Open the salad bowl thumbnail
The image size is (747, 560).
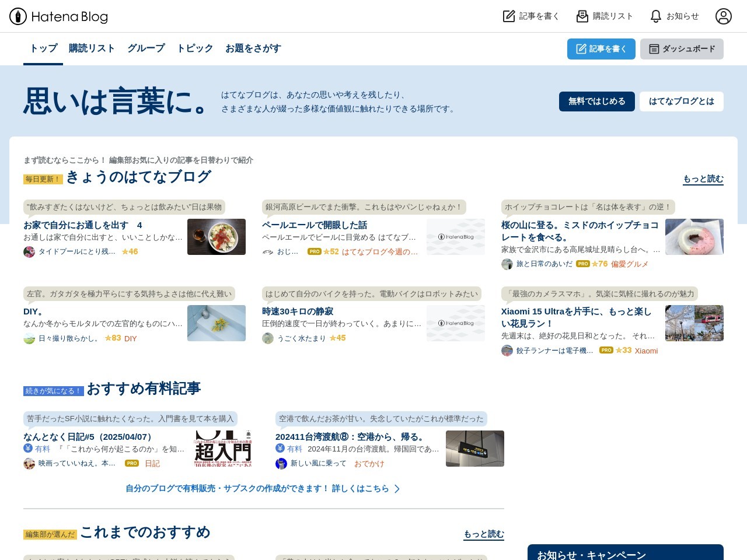coord(217,237)
